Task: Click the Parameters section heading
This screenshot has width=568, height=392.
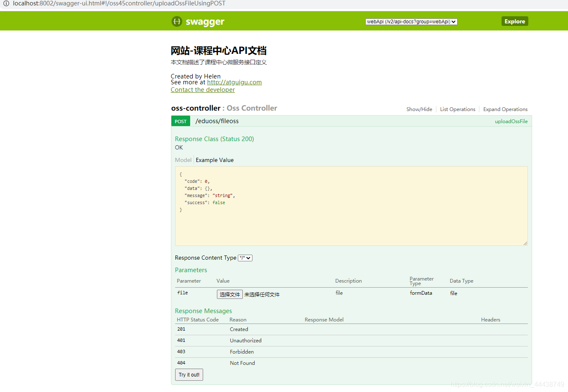Action: 191,270
